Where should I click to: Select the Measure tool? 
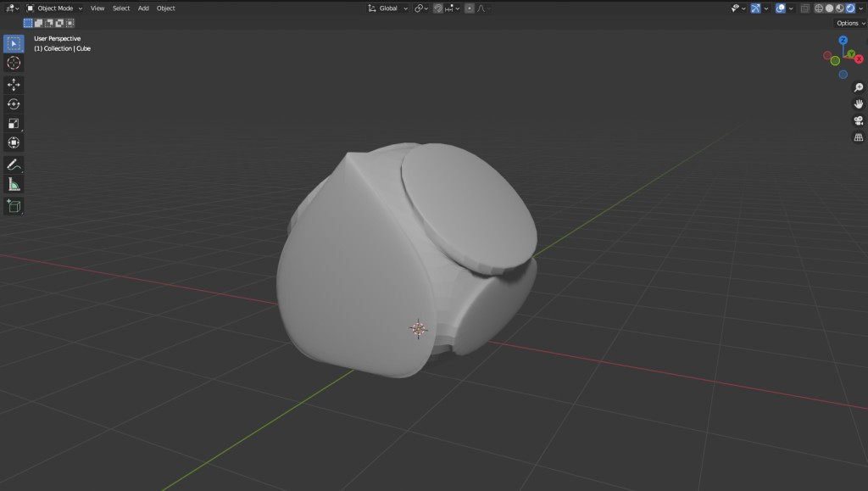(x=14, y=184)
